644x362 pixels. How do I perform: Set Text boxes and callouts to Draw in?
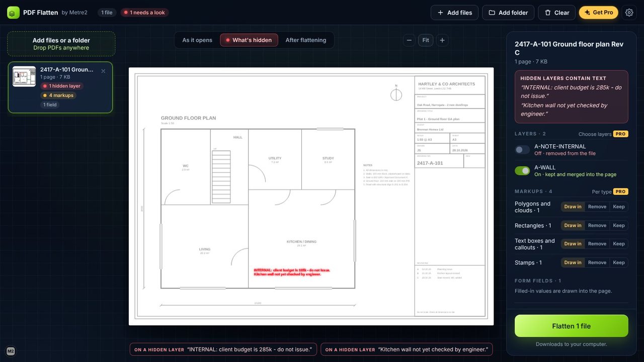(x=573, y=244)
